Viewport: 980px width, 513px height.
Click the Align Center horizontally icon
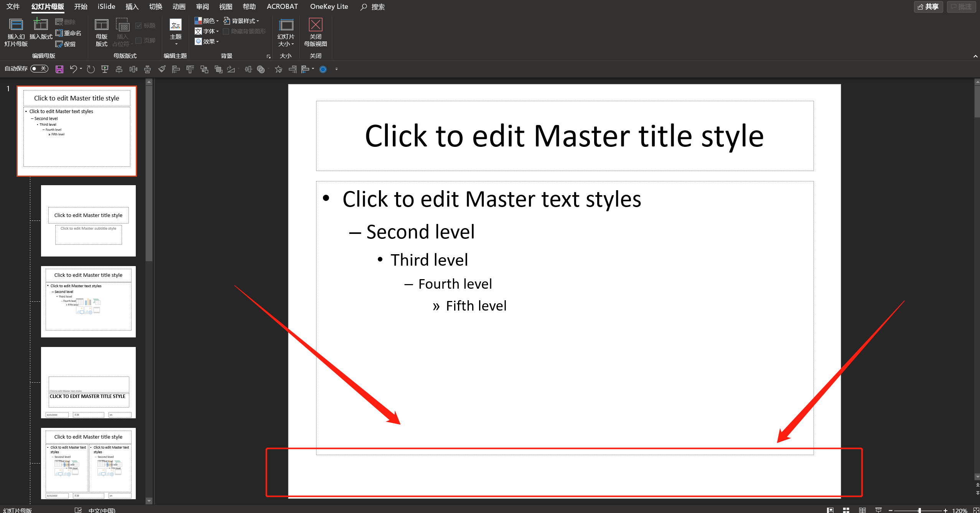(x=119, y=69)
